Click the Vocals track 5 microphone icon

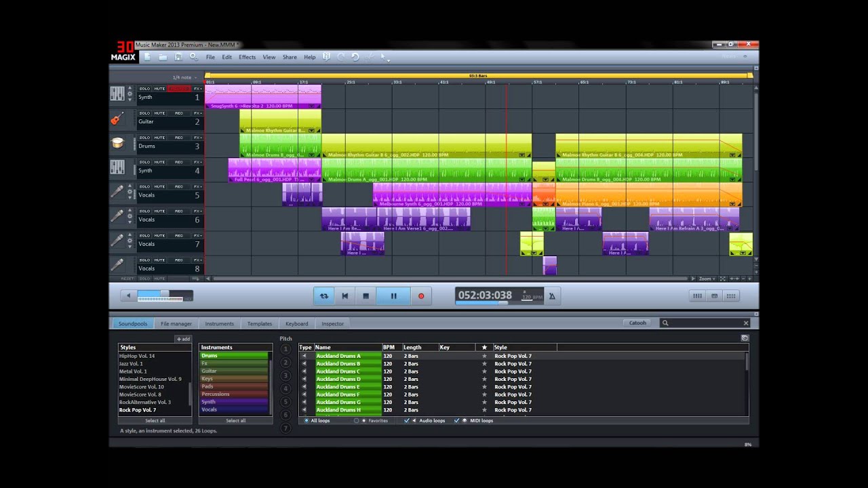point(117,192)
